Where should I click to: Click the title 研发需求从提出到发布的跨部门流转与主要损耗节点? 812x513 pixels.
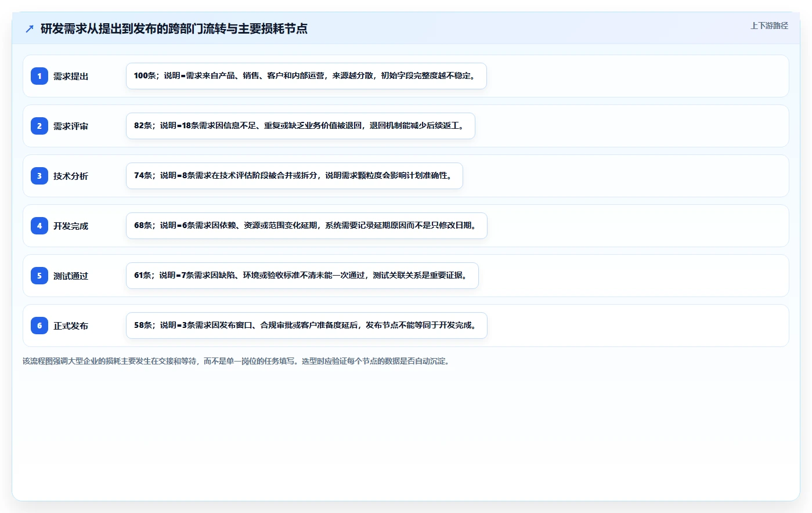[x=174, y=28]
